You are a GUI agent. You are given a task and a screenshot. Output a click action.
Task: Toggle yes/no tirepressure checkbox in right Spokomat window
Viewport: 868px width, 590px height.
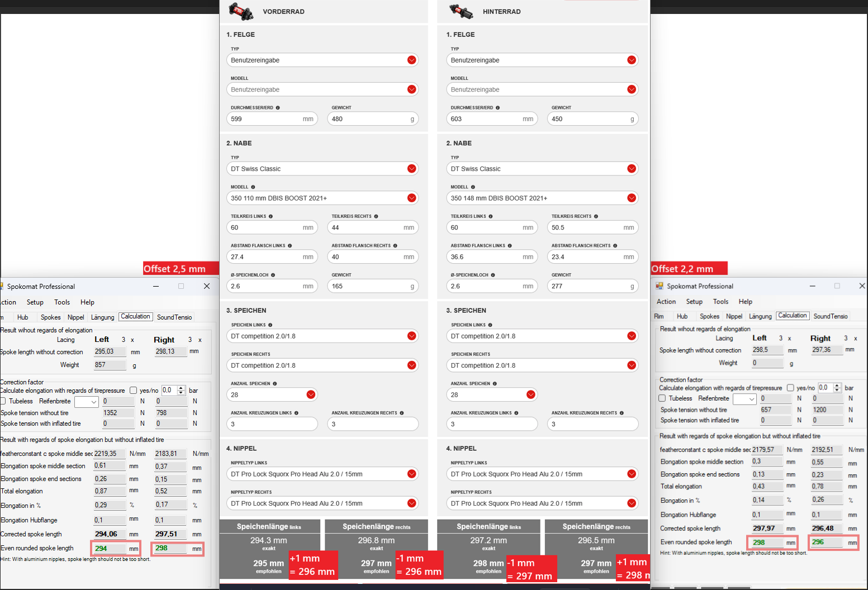click(790, 388)
